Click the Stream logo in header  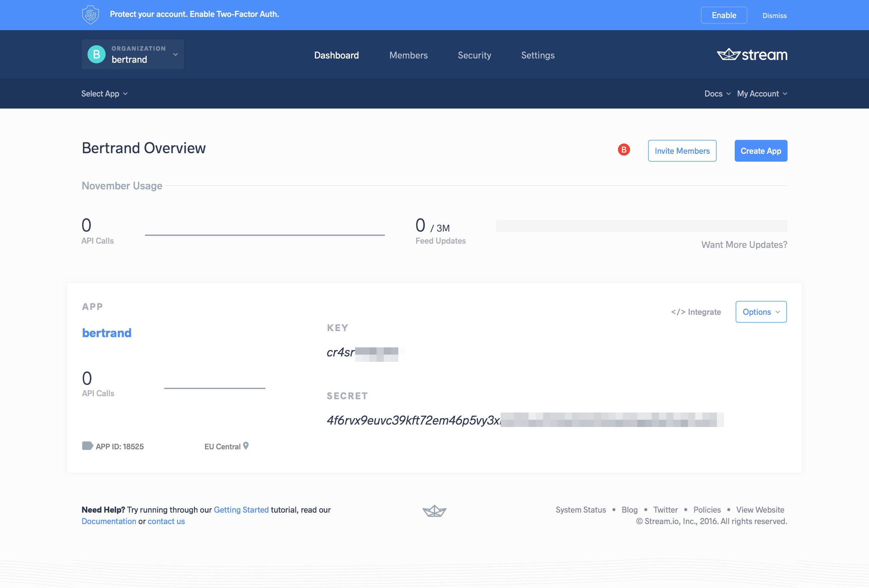tap(752, 55)
